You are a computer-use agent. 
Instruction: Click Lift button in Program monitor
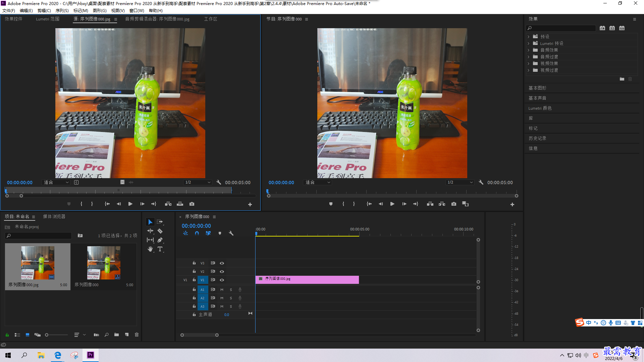[x=430, y=204]
